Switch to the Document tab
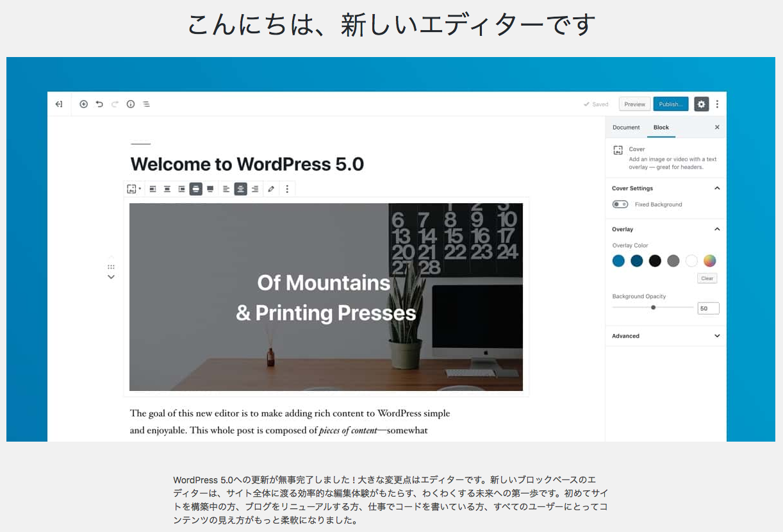Viewport: 783px width, 532px height. click(626, 127)
